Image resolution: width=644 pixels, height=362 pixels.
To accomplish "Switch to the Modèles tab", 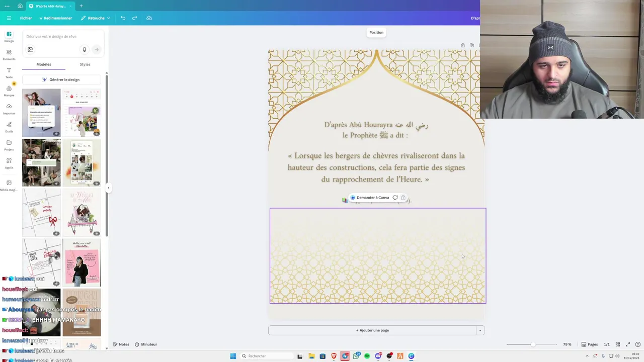I will point(44,64).
